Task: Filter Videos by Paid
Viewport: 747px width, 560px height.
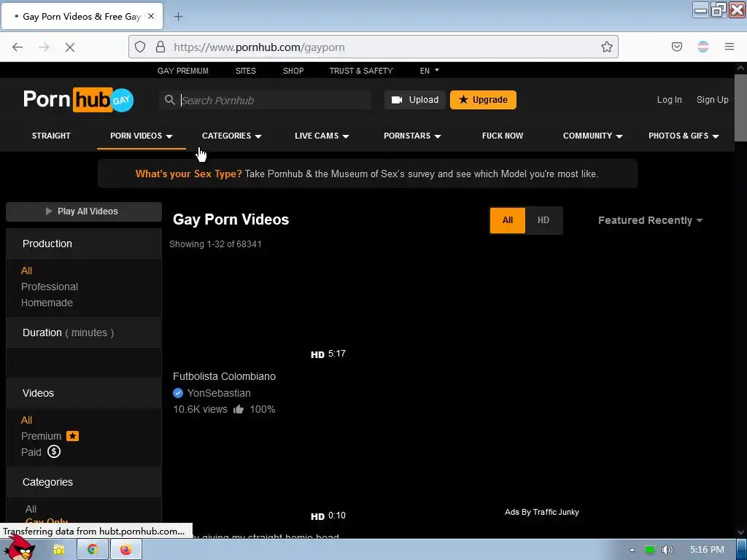Action: [x=31, y=452]
